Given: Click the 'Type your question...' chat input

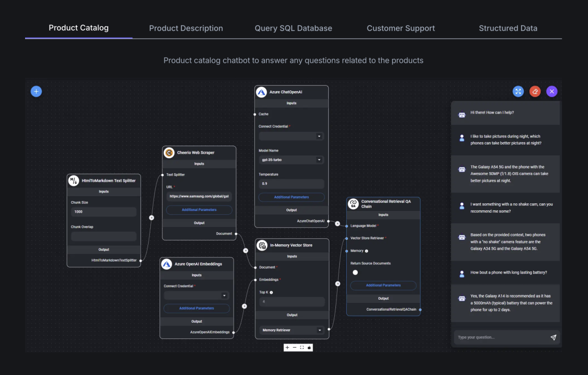Looking at the screenshot, I should pos(501,337).
